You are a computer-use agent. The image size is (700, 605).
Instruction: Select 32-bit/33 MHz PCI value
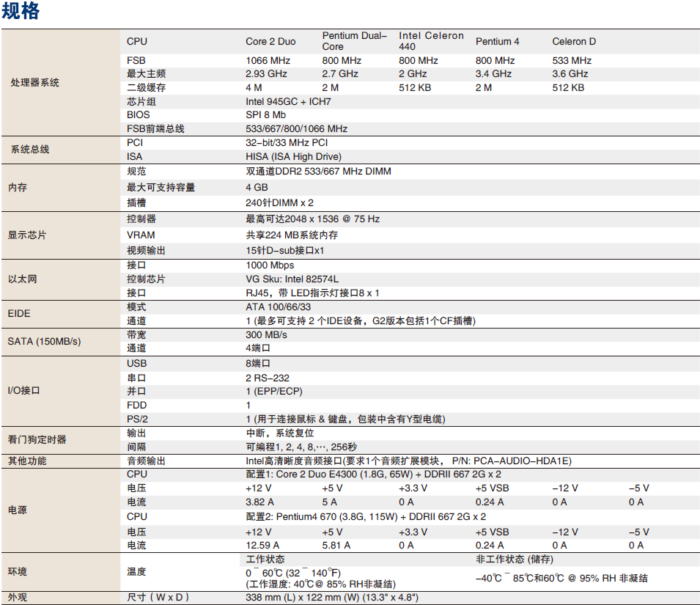[287, 142]
